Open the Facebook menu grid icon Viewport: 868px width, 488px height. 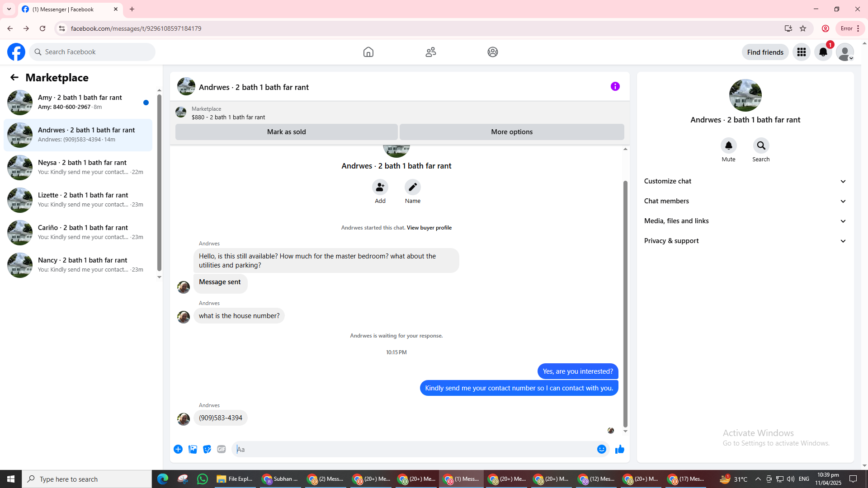click(x=802, y=52)
